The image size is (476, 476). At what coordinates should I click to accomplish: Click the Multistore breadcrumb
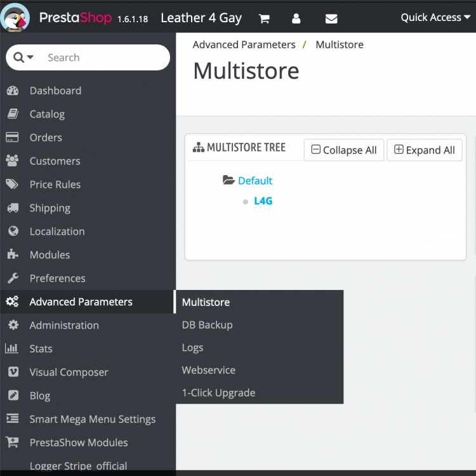pyautogui.click(x=340, y=44)
